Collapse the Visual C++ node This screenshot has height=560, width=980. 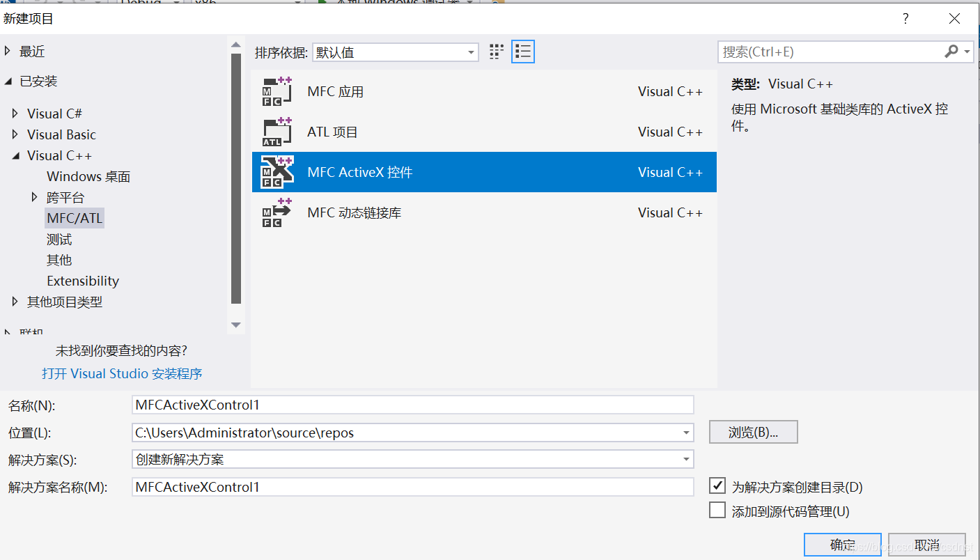pos(15,155)
